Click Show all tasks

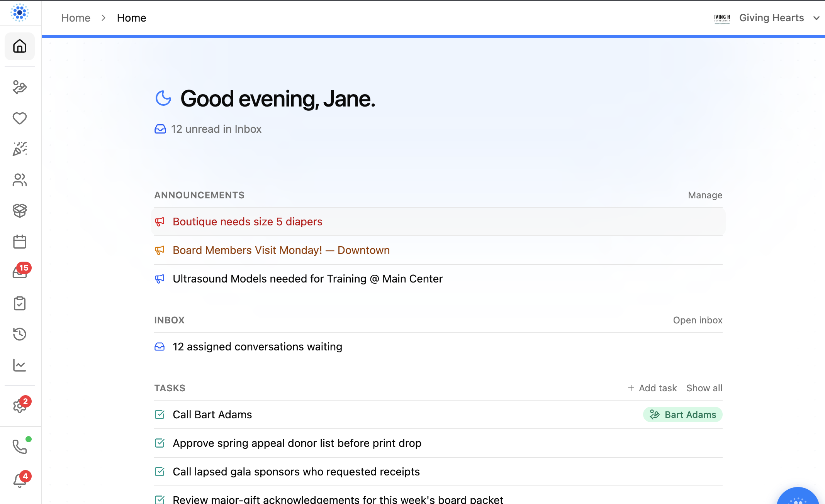coord(704,388)
